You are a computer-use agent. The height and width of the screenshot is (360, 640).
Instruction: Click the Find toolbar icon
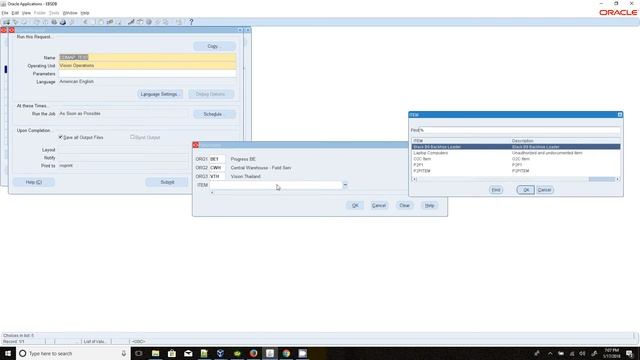pos(16,22)
